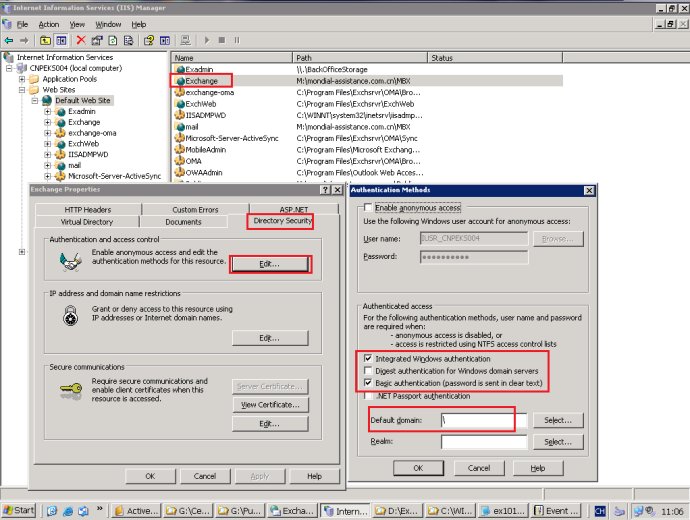Select the ExchWeb icon in the list pane
Viewport: 690px width, 520px height.
click(x=180, y=104)
